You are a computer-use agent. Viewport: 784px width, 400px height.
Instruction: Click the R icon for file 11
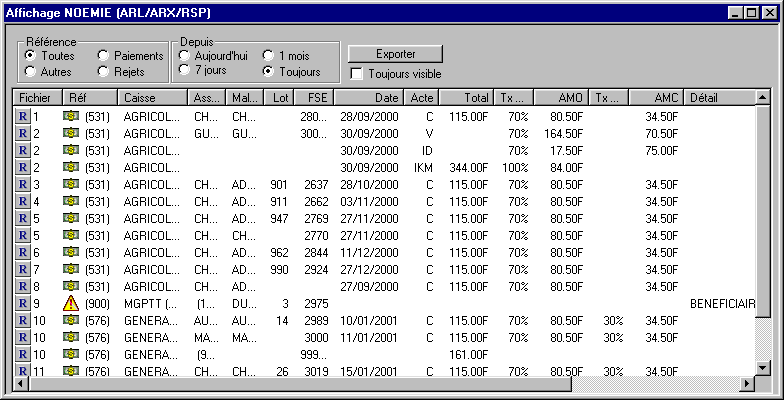[x=23, y=371]
